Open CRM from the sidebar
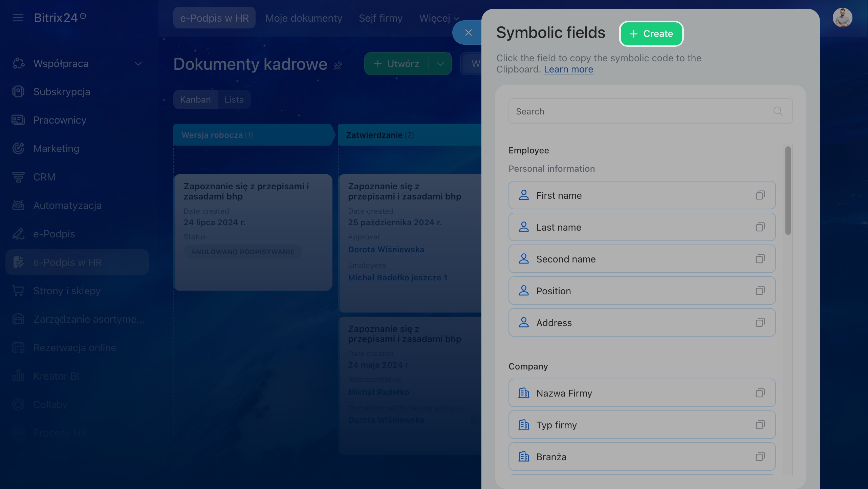Screen dimensions: 868x489 click(44, 177)
